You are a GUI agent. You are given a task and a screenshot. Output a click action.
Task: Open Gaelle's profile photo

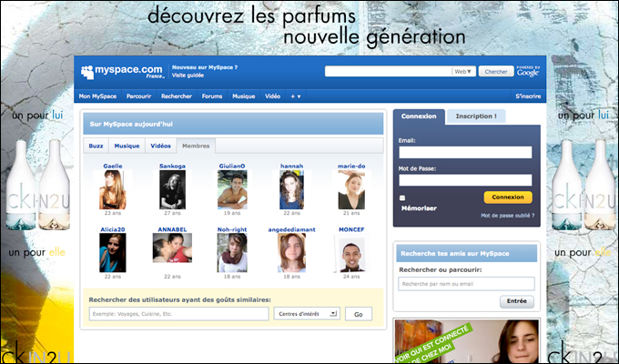pos(113,189)
